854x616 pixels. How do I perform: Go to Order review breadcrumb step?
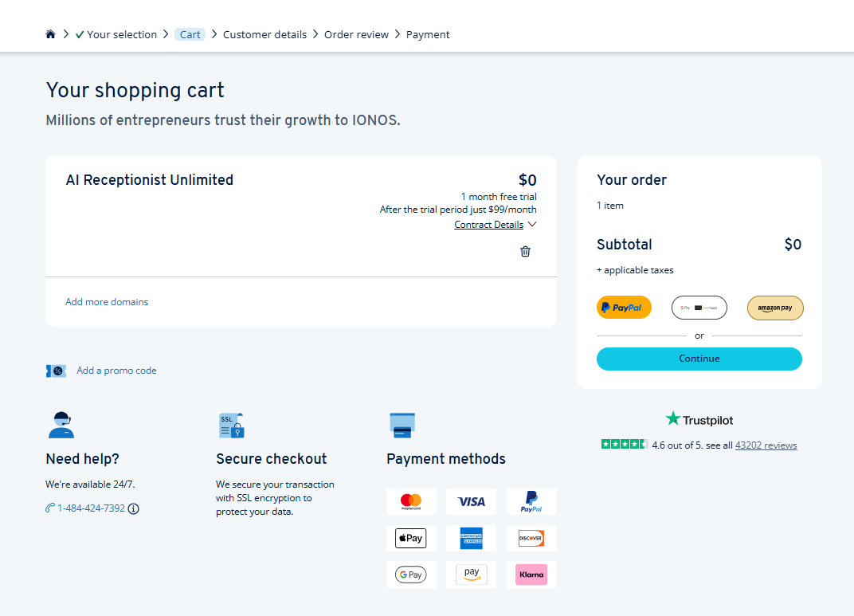[x=356, y=34]
